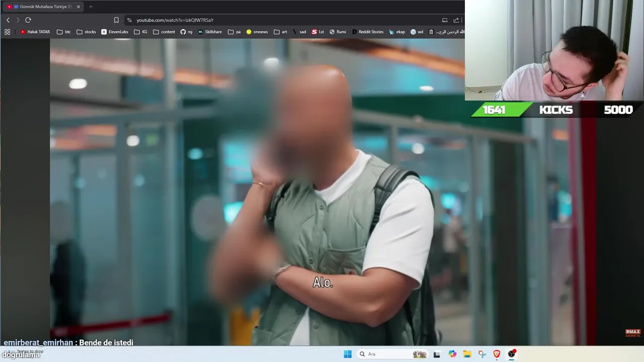Click the DMAX Abone Ol watermark button

[x=632, y=333]
